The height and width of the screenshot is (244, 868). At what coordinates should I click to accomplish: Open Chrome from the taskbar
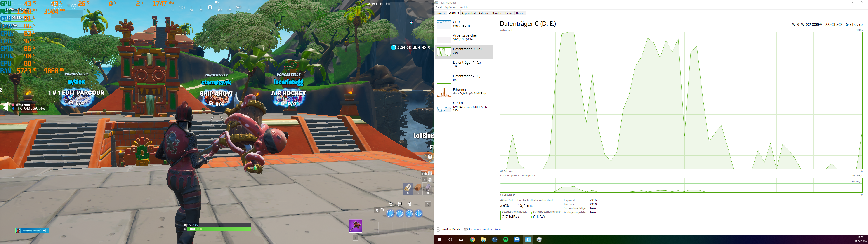pos(472,240)
